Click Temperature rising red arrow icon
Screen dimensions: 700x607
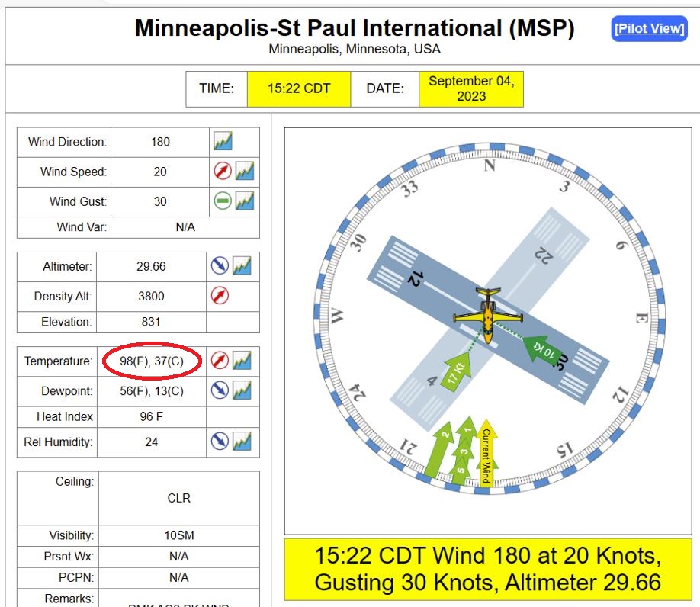pos(220,361)
